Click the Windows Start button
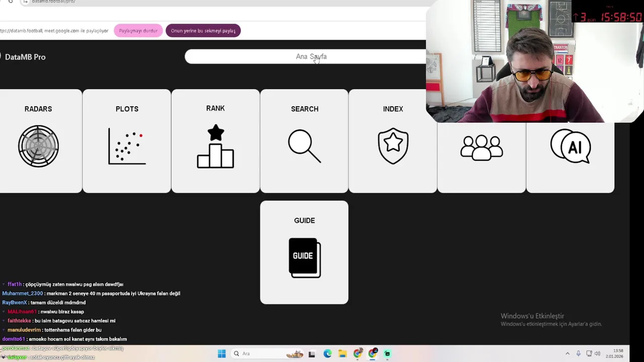The image size is (644, 362). click(221, 353)
